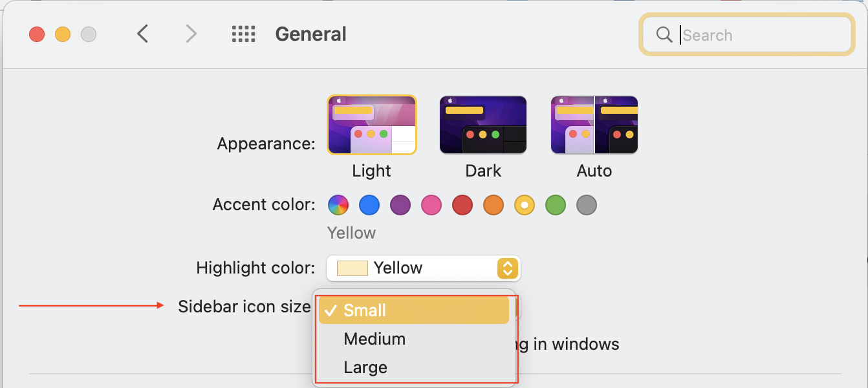This screenshot has width=868, height=388.
Task: Choose the green accent color
Action: pos(556,206)
